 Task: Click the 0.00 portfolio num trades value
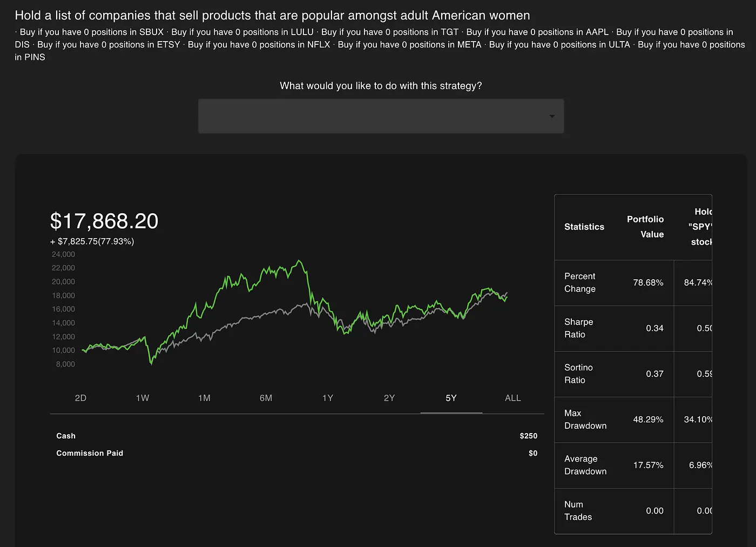click(654, 511)
